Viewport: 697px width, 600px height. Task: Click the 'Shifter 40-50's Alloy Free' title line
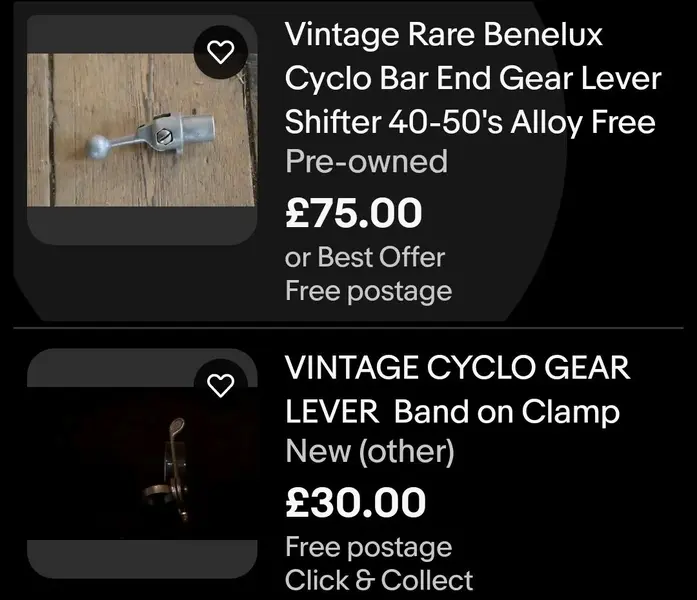pyautogui.click(x=470, y=123)
